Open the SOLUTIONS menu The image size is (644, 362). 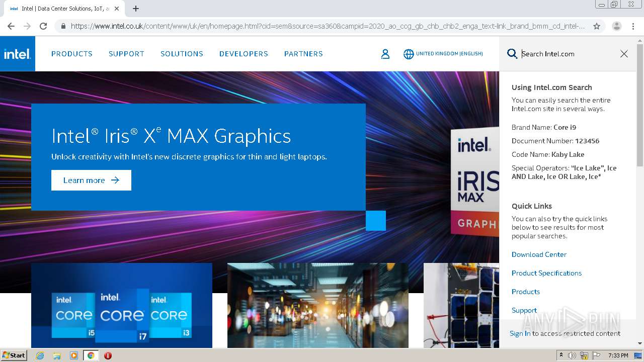tap(182, 54)
